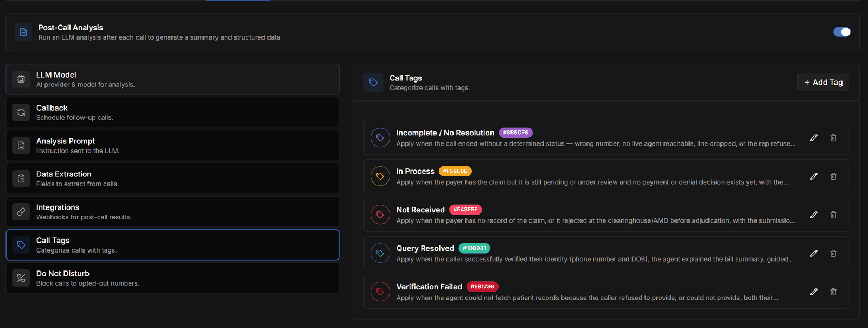
Task: Delete the Query Resolved tag
Action: click(833, 254)
